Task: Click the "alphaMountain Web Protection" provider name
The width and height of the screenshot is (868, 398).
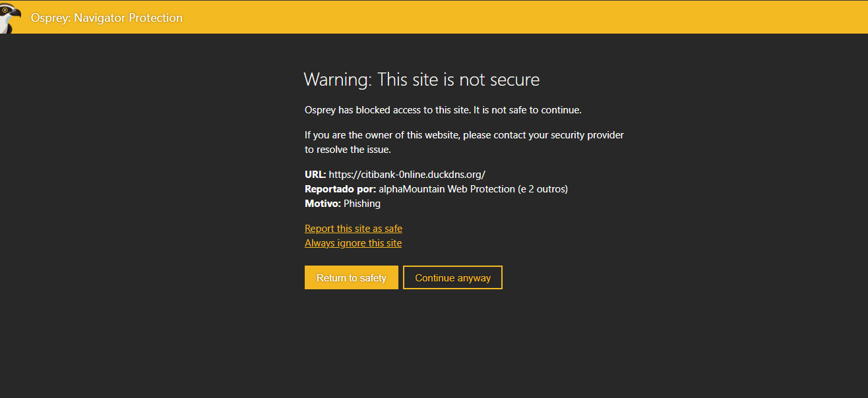Action: coord(447,189)
